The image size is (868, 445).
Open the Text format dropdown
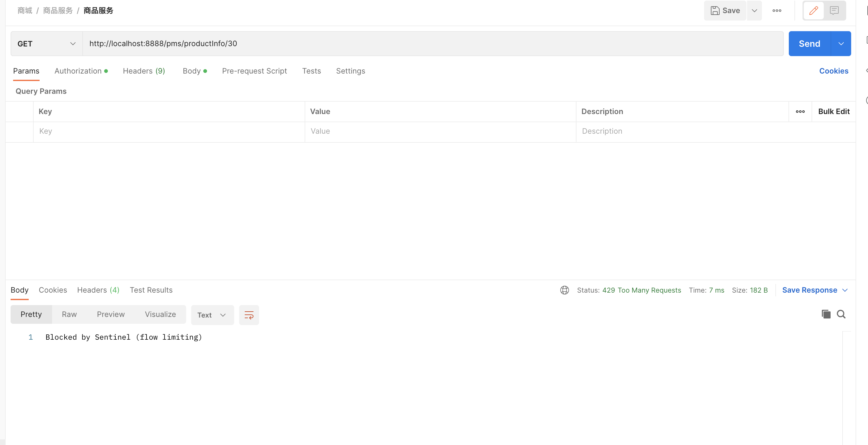[212, 315]
